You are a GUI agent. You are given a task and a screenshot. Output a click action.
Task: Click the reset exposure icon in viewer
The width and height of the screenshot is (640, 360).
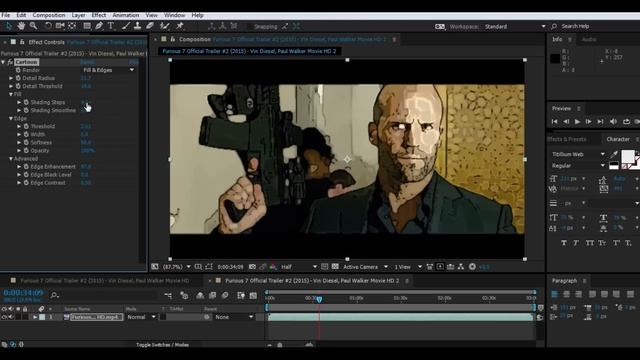(472, 267)
